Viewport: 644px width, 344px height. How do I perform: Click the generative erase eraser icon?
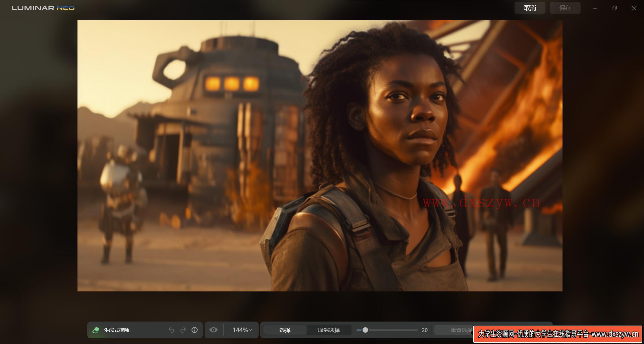point(96,330)
